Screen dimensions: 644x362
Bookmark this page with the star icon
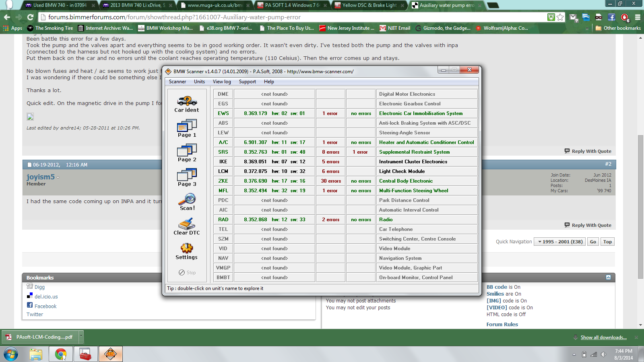[560, 17]
